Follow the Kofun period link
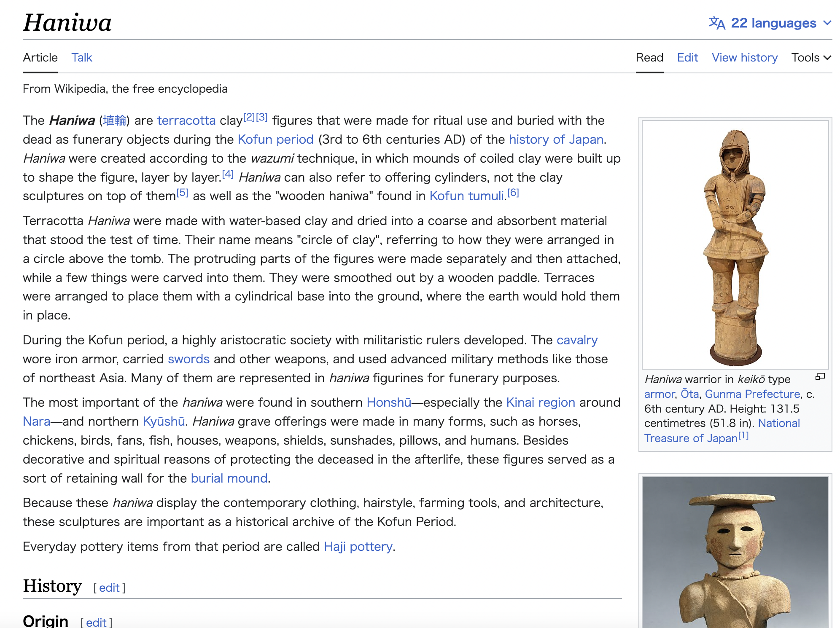 coord(276,140)
